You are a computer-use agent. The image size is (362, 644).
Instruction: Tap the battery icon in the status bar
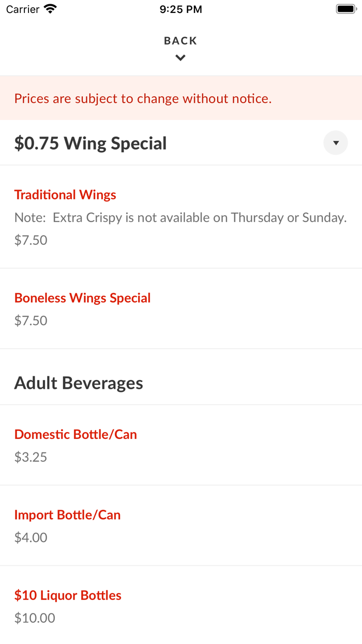[x=346, y=9]
